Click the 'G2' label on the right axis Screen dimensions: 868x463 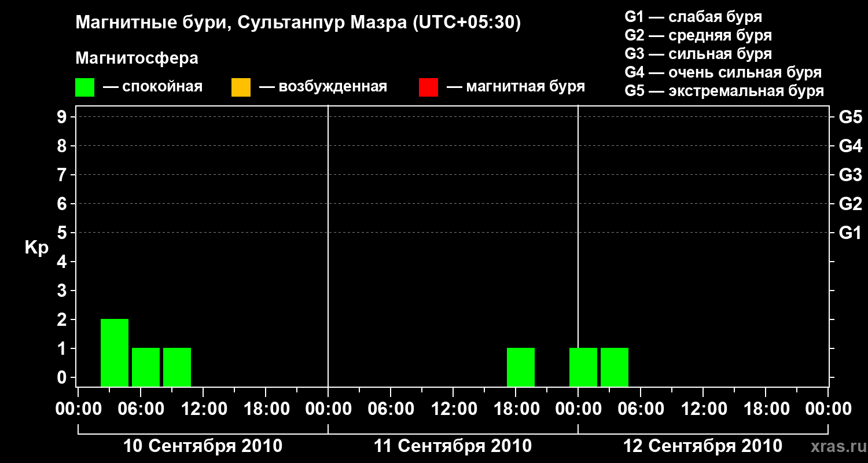(851, 204)
